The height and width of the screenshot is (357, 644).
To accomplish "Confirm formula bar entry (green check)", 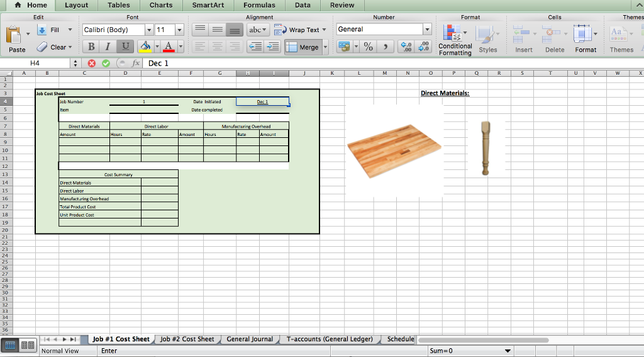I will point(106,64).
